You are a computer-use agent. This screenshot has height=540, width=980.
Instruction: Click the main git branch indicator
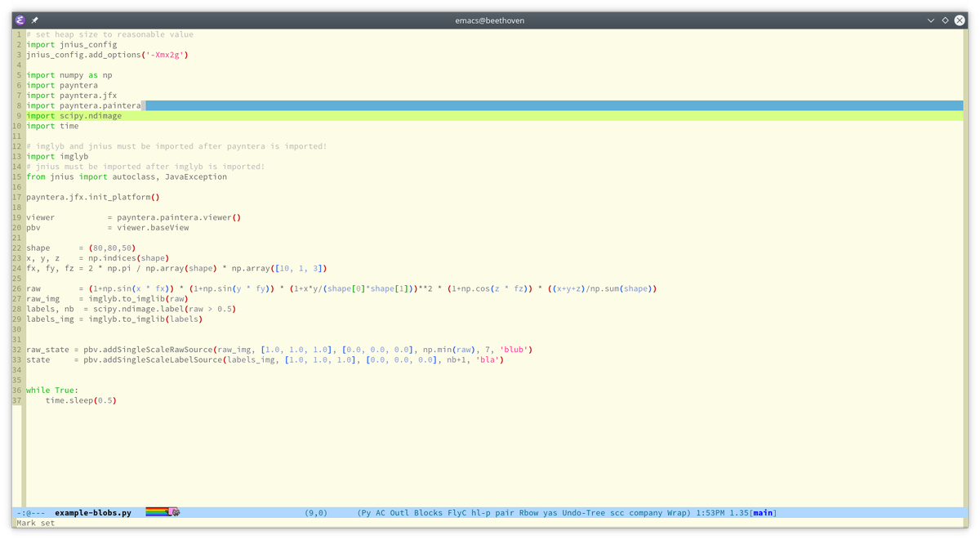763,513
